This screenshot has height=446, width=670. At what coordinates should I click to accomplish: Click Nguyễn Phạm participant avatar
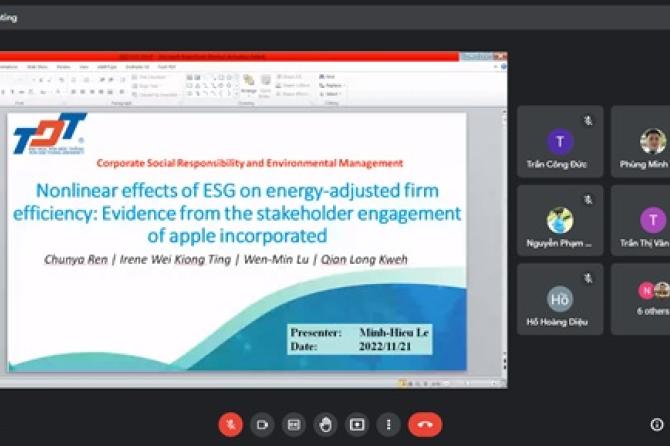[x=560, y=220]
